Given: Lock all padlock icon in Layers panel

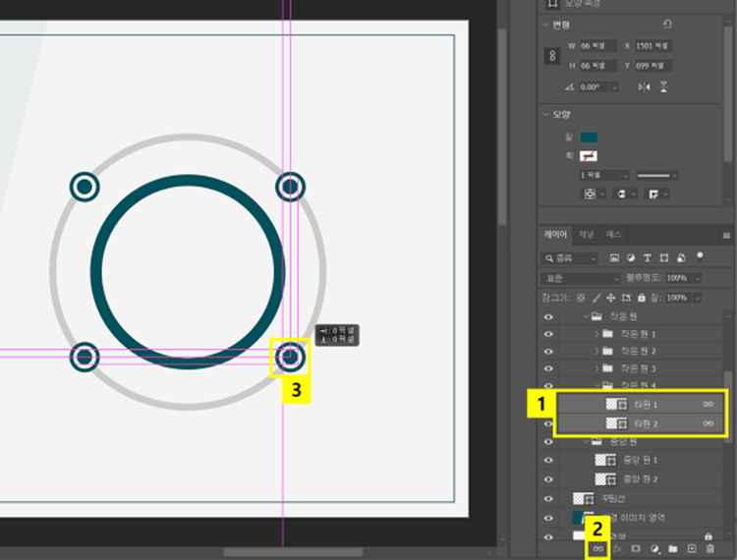Looking at the screenshot, I should point(641,298).
